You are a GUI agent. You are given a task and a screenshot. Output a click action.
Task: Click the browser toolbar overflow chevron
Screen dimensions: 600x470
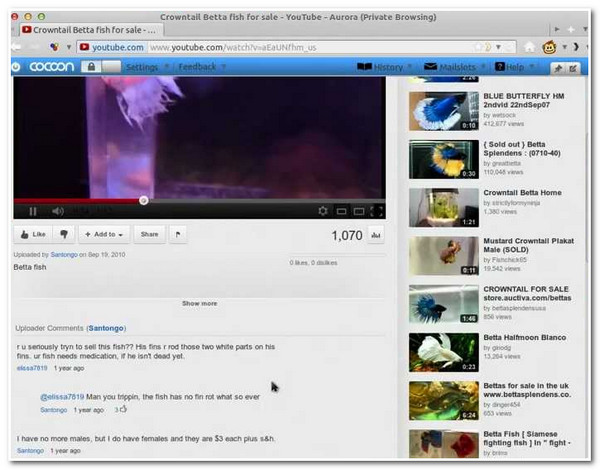576,47
